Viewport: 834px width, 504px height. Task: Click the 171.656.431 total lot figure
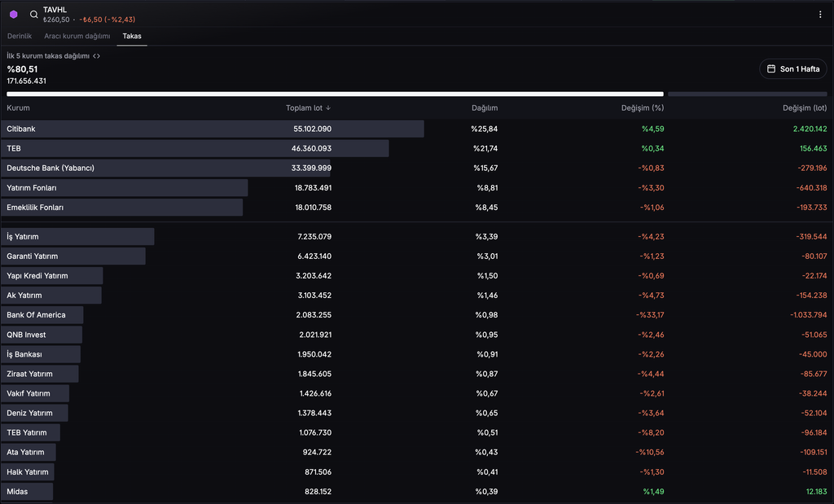click(27, 81)
